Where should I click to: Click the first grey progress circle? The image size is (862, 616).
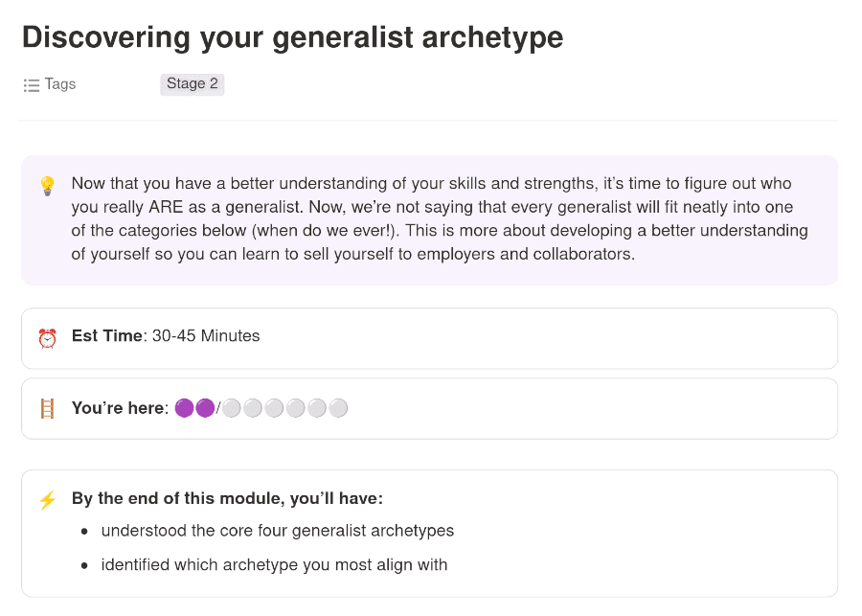point(232,409)
